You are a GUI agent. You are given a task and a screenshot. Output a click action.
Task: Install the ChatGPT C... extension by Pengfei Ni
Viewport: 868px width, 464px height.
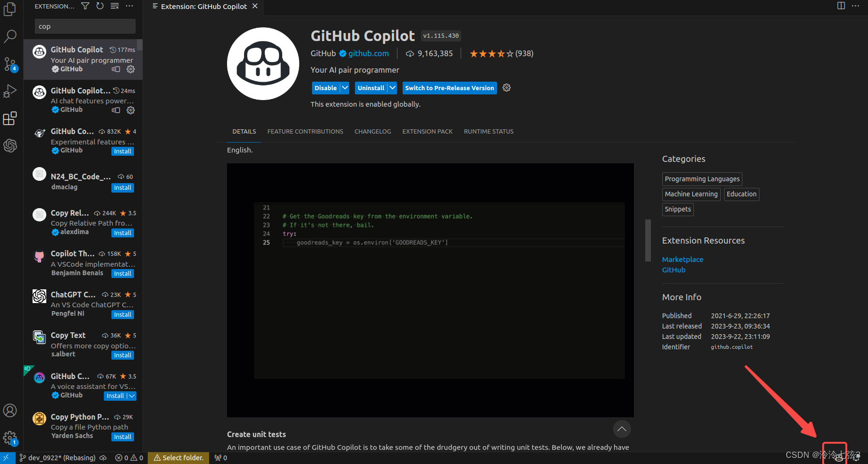pos(123,315)
